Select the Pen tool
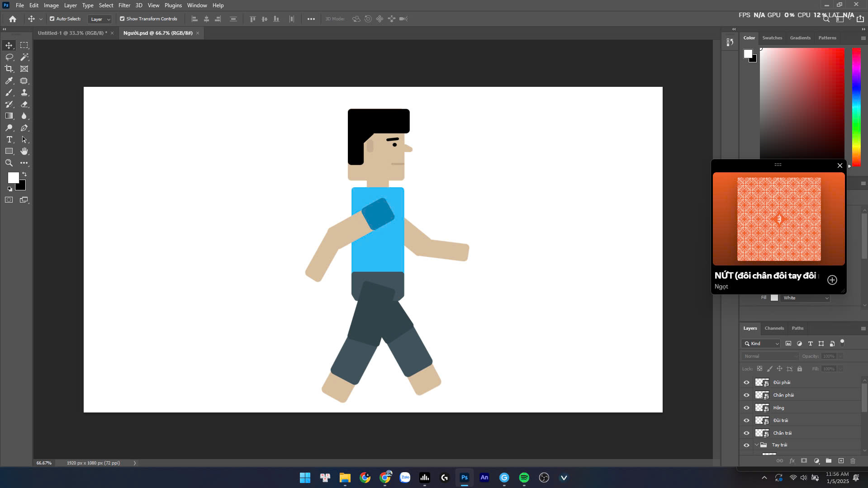Viewport: 868px width, 488px height. click(24, 128)
